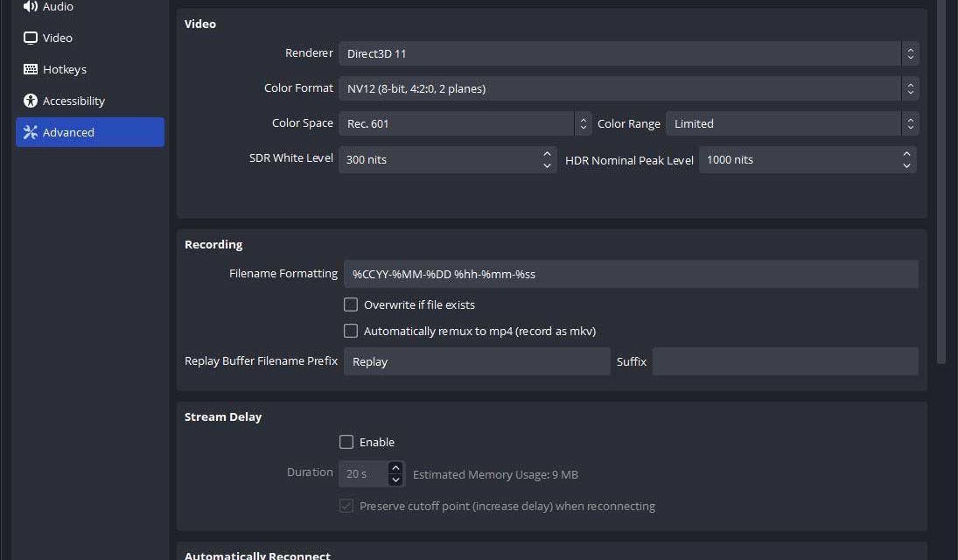
Task: Decrease HDR Nominal Peak Level value
Action: (907, 165)
